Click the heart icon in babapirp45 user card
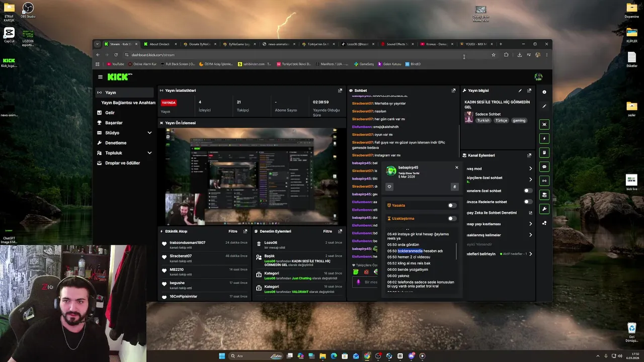Viewport: 644px width, 362px height. 389,187
